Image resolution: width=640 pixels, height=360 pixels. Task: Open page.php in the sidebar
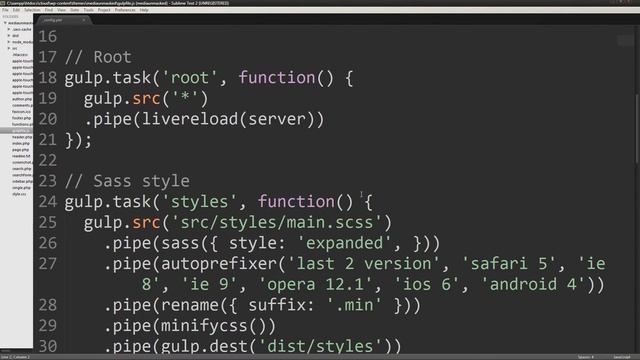tap(20, 150)
